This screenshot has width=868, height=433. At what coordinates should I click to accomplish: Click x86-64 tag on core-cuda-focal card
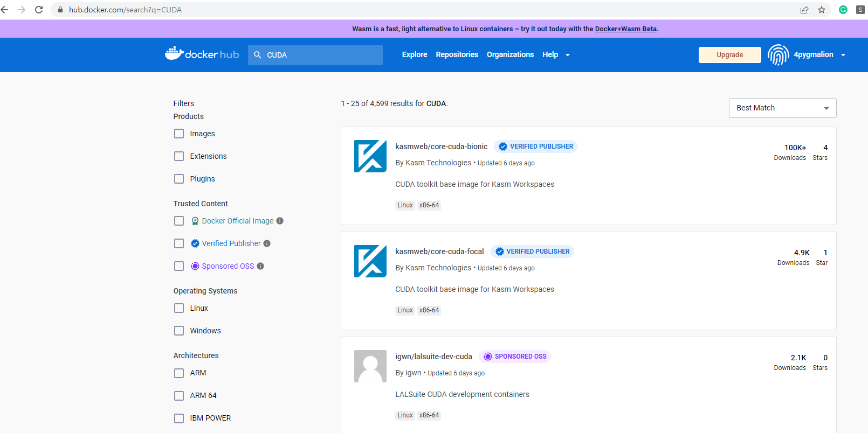429,310
